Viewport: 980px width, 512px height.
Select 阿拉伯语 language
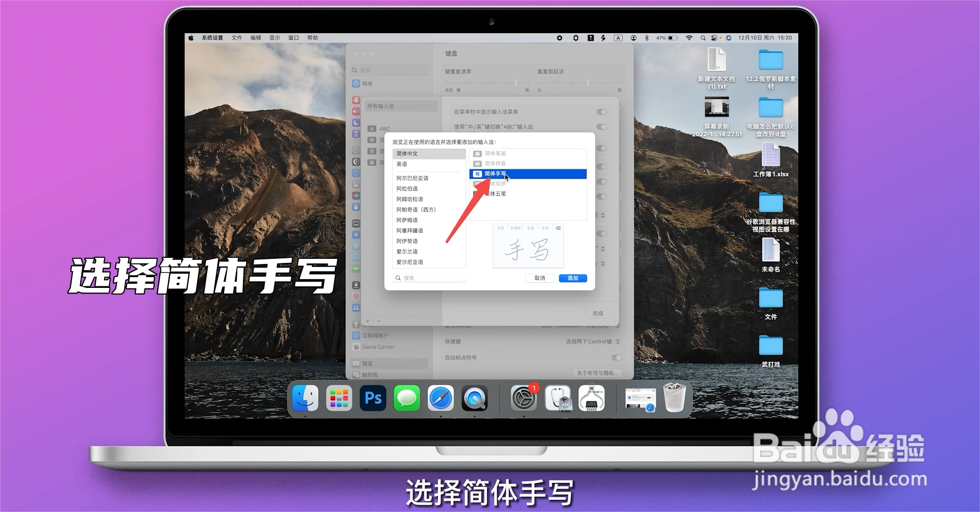[x=429, y=189]
